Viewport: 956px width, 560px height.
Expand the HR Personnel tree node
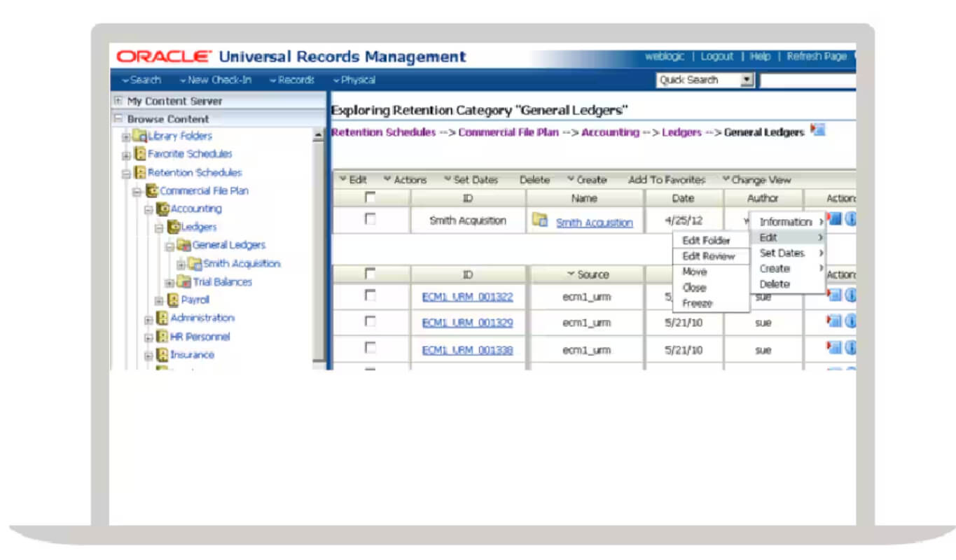148,337
